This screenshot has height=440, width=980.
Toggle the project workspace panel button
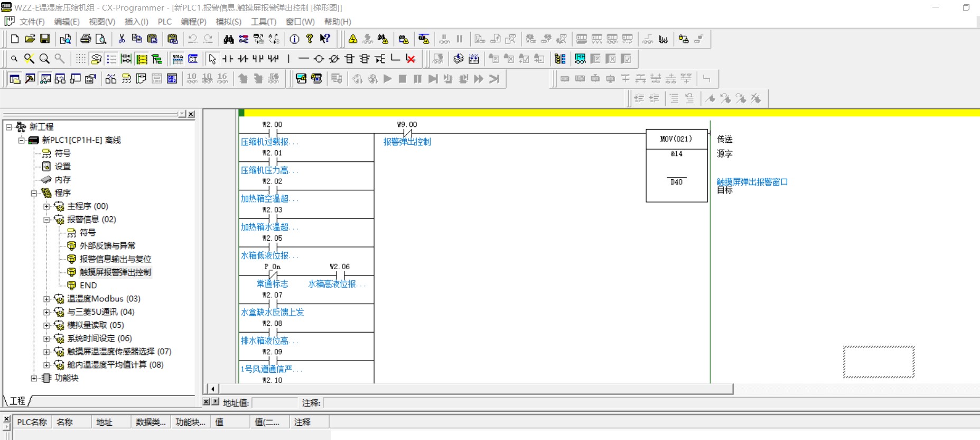15,79
